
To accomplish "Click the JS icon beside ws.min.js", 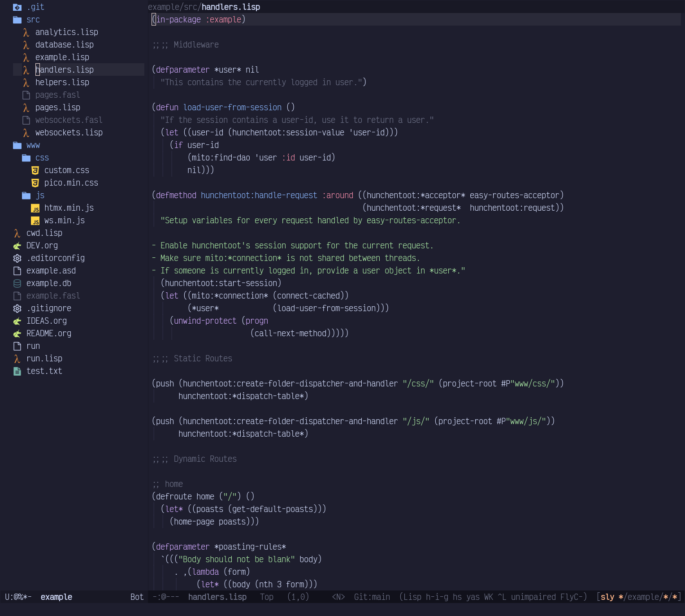I will pyautogui.click(x=35, y=221).
